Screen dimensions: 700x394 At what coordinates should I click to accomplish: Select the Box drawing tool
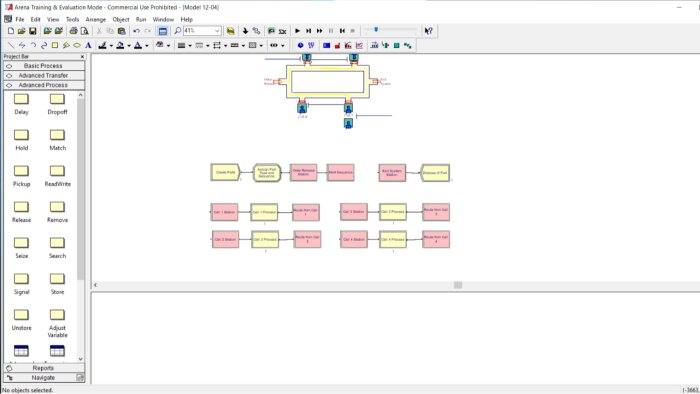click(55, 45)
